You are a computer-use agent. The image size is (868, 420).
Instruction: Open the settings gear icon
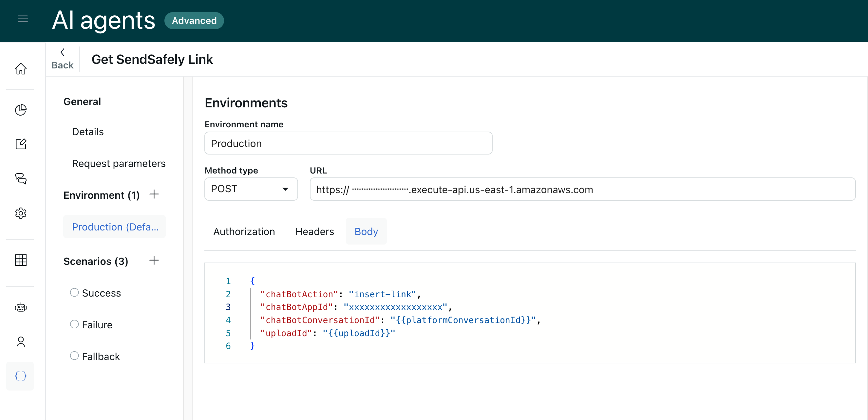point(21,213)
